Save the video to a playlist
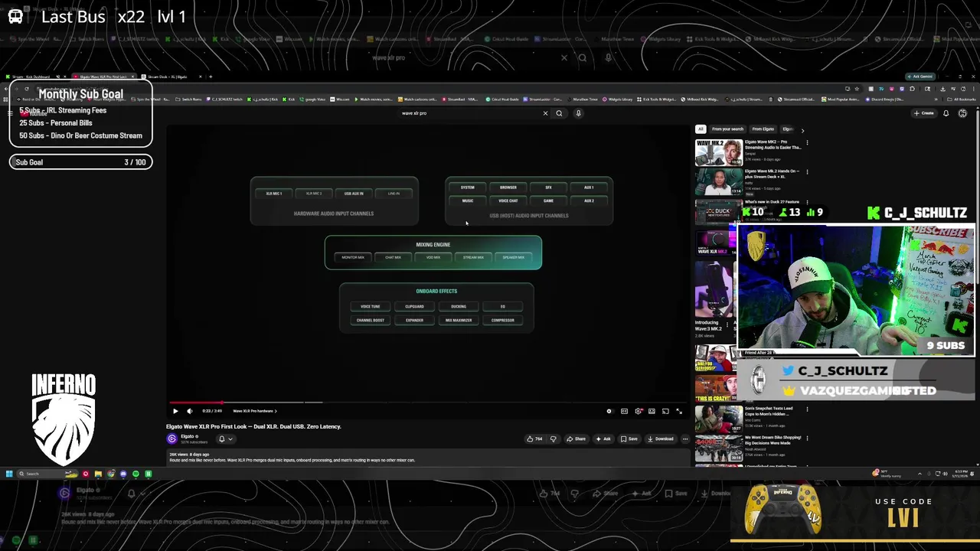The image size is (980, 551). [x=629, y=439]
